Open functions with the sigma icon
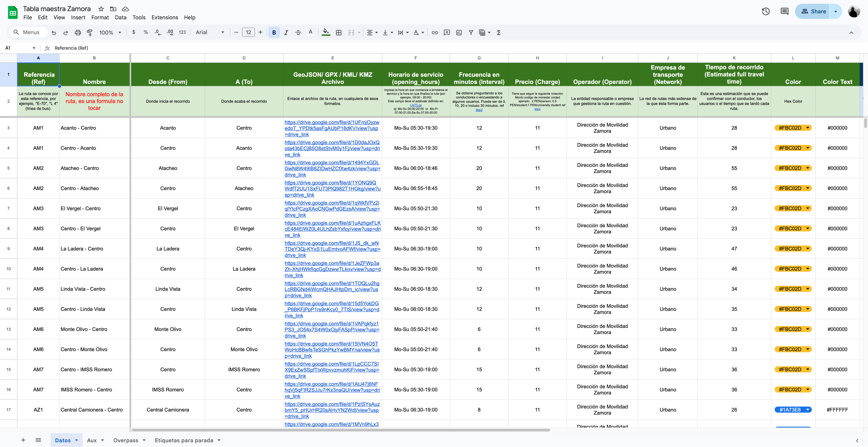868x447 pixels. [499, 32]
